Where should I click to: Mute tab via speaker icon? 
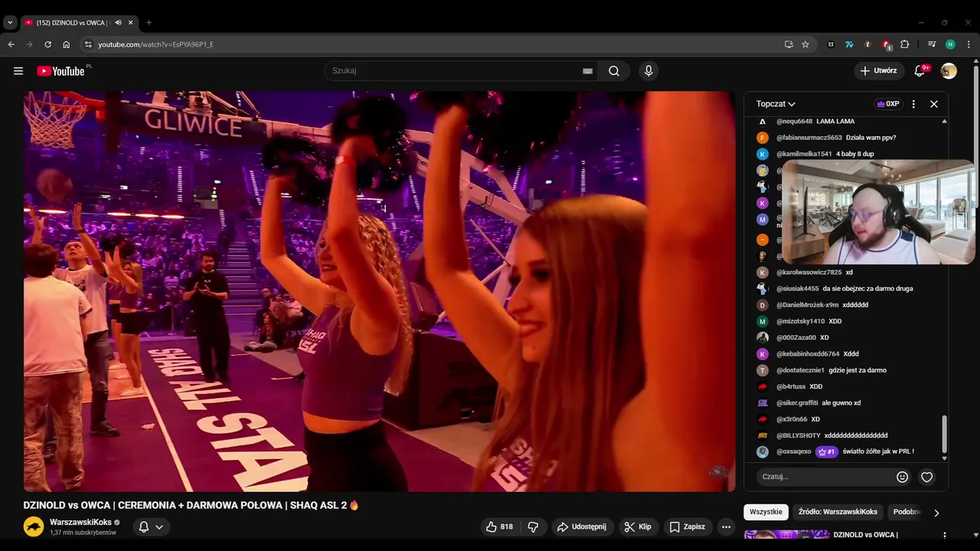(x=118, y=23)
